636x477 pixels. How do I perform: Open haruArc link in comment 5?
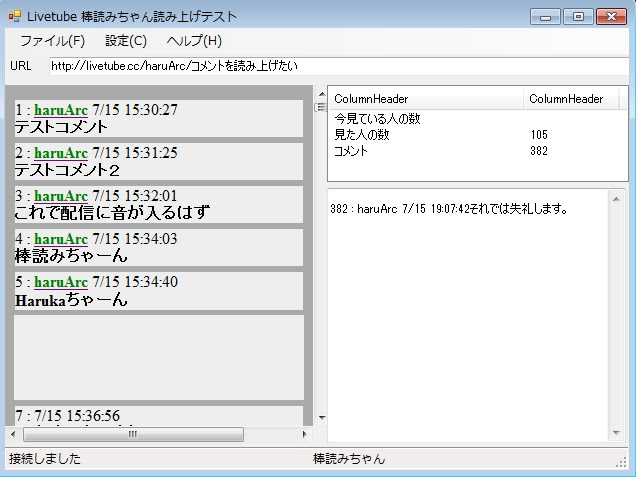tap(61, 282)
